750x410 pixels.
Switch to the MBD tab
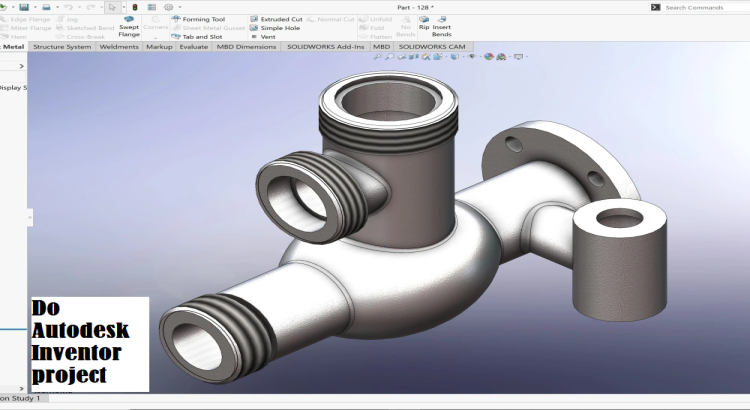tap(381, 46)
